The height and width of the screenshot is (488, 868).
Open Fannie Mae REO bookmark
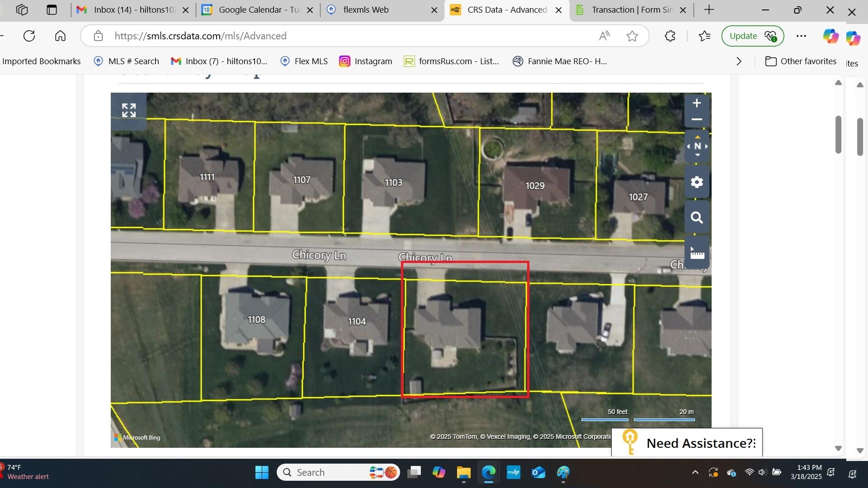(560, 61)
